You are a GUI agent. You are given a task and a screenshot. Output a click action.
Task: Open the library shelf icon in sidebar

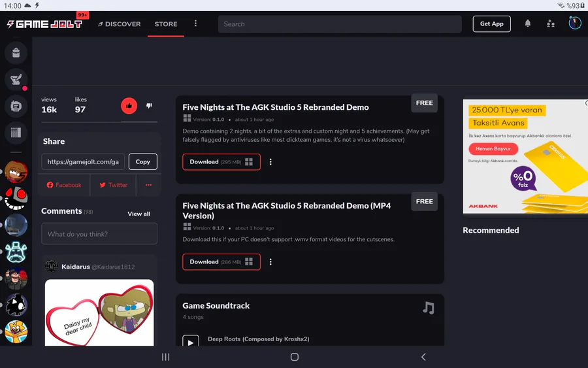(16, 133)
